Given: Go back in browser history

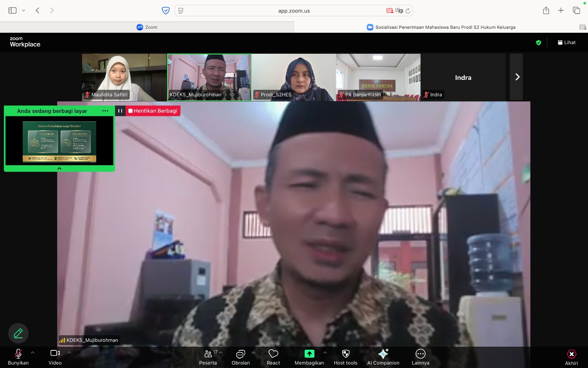Looking at the screenshot, I should pyautogui.click(x=37, y=10).
